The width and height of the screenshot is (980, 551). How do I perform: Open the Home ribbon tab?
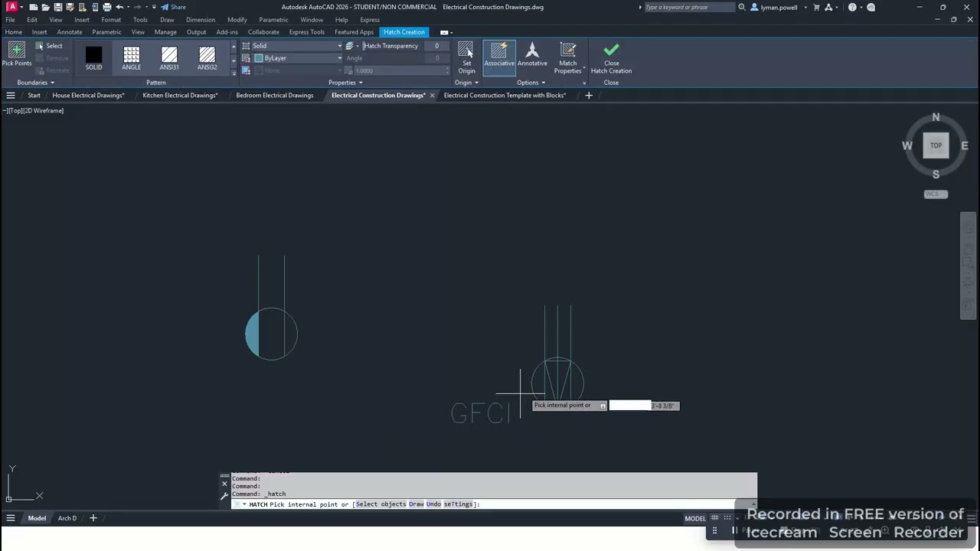click(x=14, y=32)
